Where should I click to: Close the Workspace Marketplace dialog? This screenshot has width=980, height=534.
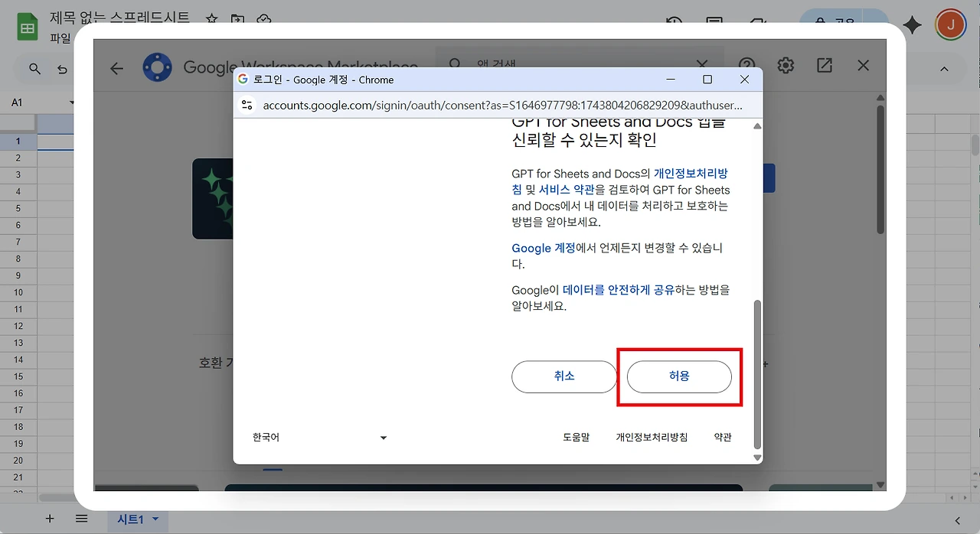(x=864, y=65)
